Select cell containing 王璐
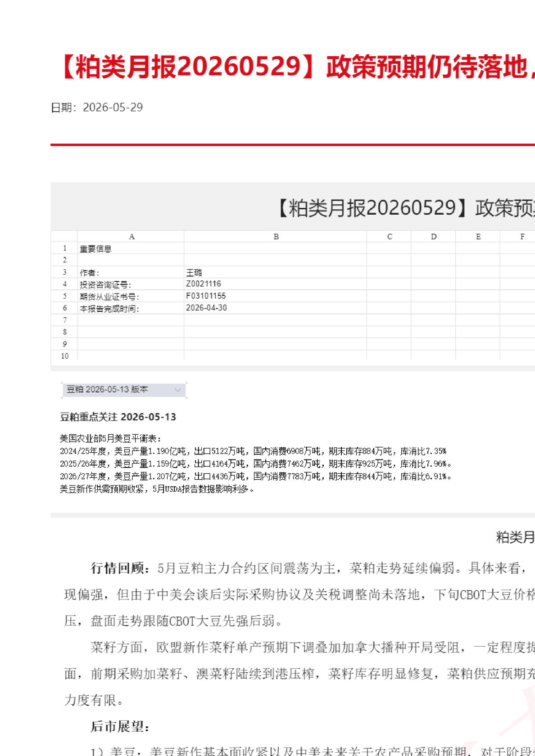The height and width of the screenshot is (756, 535). (275, 272)
